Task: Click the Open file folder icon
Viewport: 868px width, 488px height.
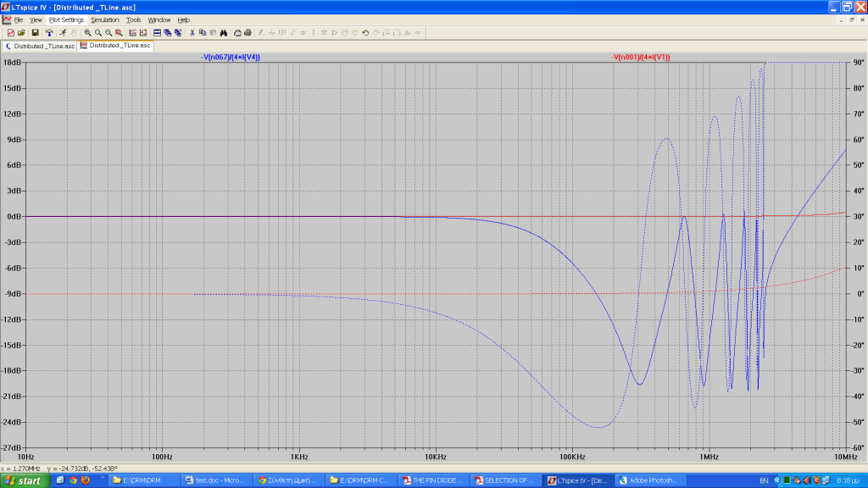Action: (x=22, y=32)
